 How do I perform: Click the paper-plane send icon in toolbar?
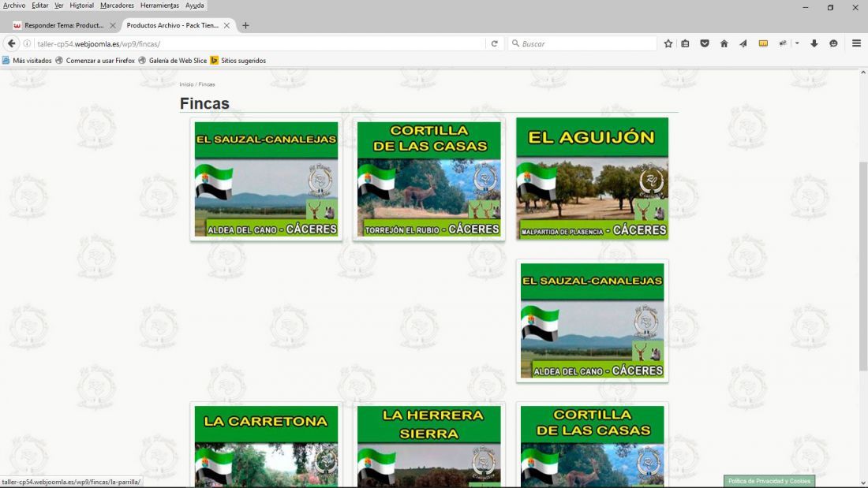[743, 43]
